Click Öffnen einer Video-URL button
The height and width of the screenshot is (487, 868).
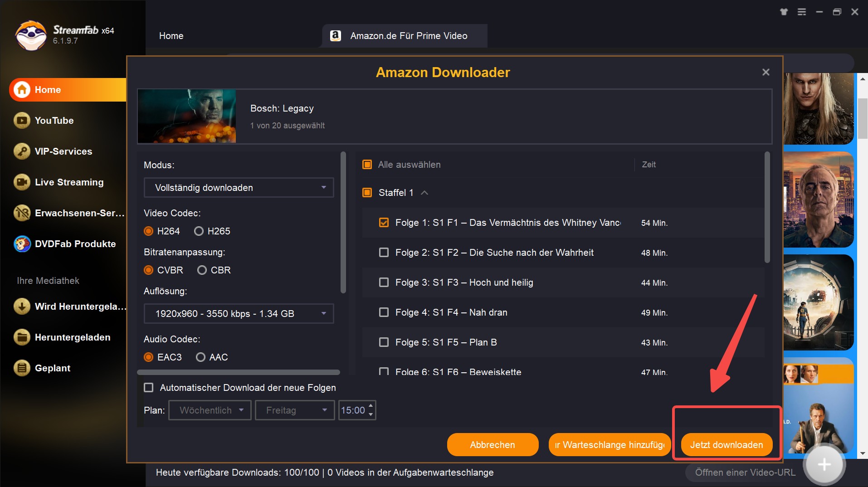coord(745,472)
